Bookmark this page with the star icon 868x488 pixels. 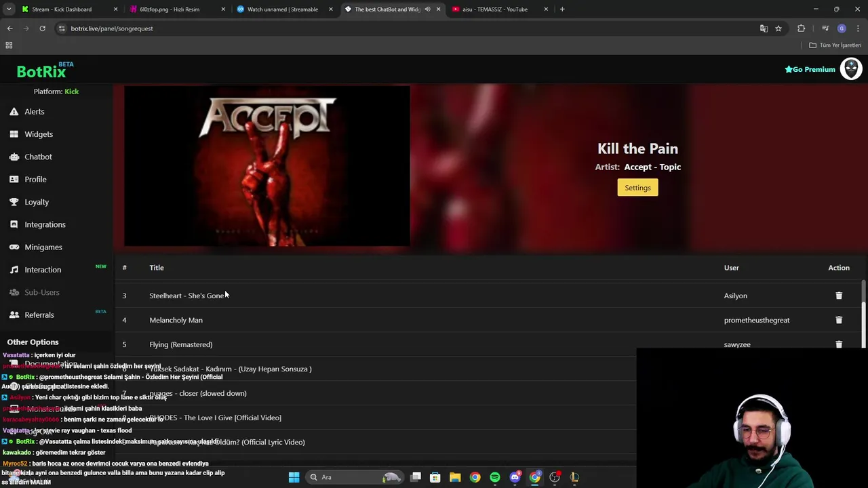(x=778, y=28)
